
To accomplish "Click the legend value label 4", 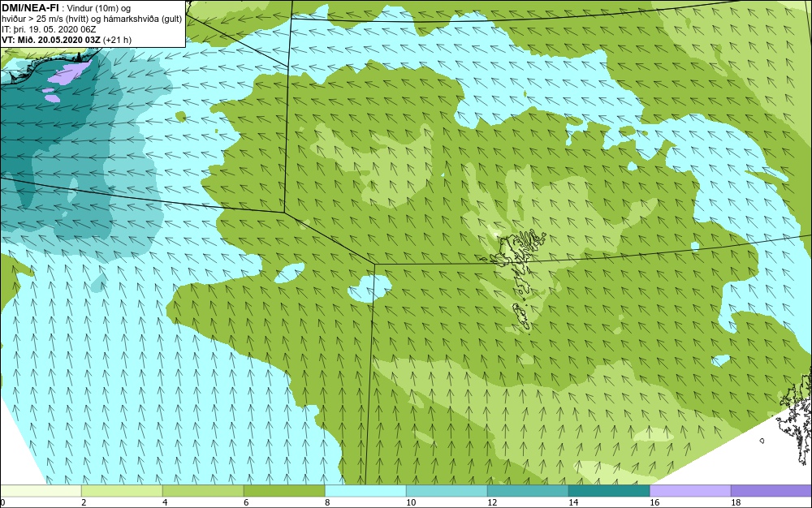I will click(x=165, y=502).
